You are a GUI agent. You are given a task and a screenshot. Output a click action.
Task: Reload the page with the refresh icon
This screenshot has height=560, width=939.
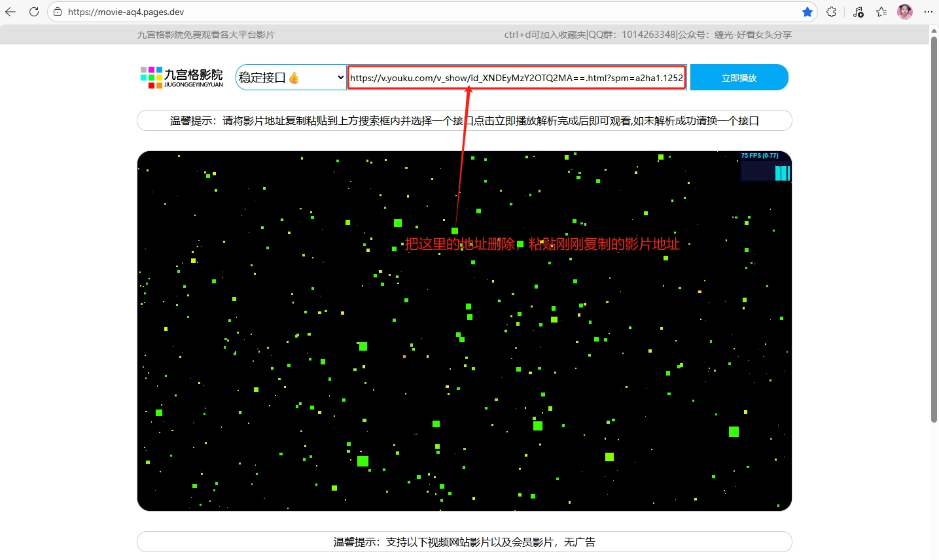click(x=34, y=12)
